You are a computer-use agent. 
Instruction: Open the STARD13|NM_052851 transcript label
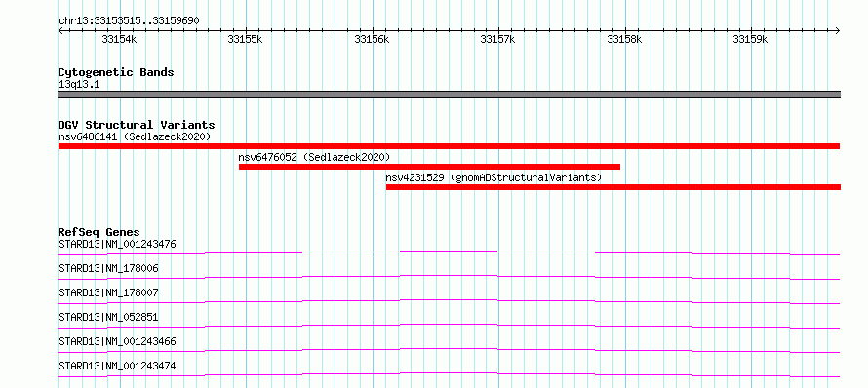pyautogui.click(x=108, y=317)
